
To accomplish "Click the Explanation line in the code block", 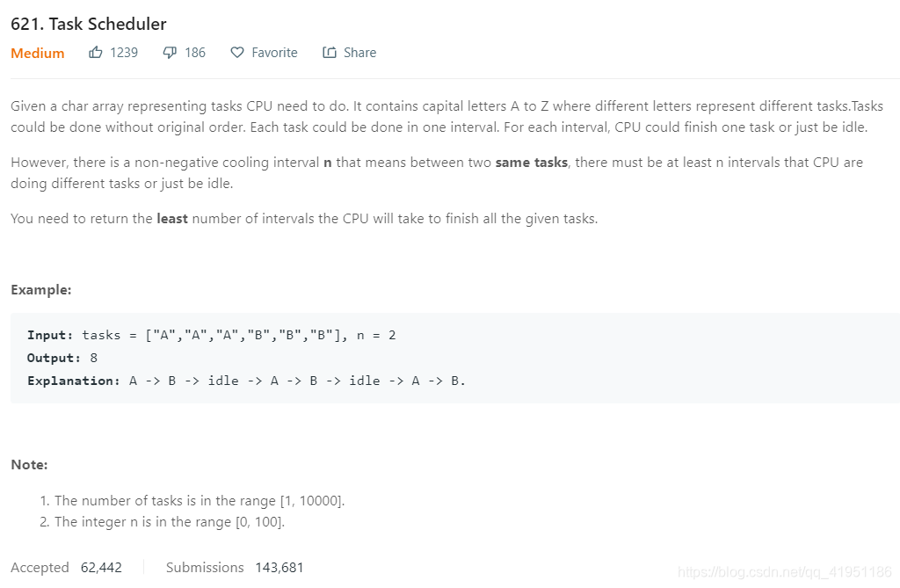I will (246, 381).
